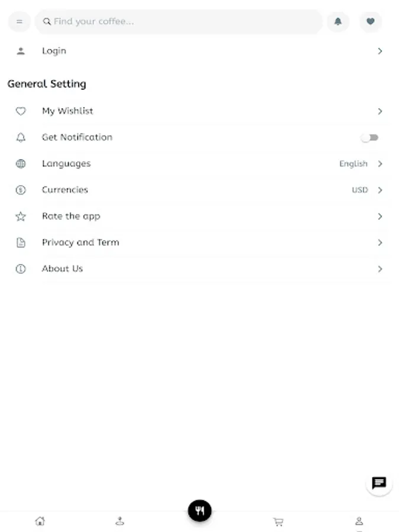
Task: Go to Home in bottom navigation
Action: pos(40,521)
